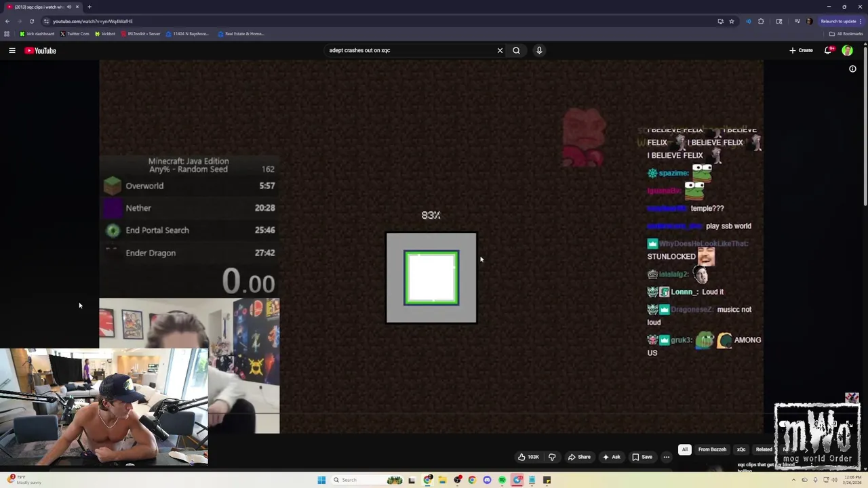Open browser extensions puzzle icon
The height and width of the screenshot is (488, 868).
coord(761,21)
